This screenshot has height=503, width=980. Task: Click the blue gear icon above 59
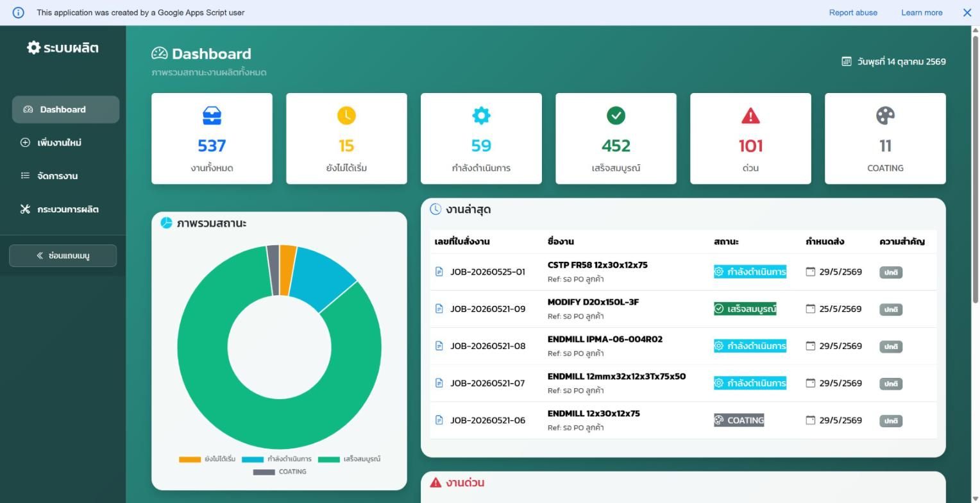point(481,115)
